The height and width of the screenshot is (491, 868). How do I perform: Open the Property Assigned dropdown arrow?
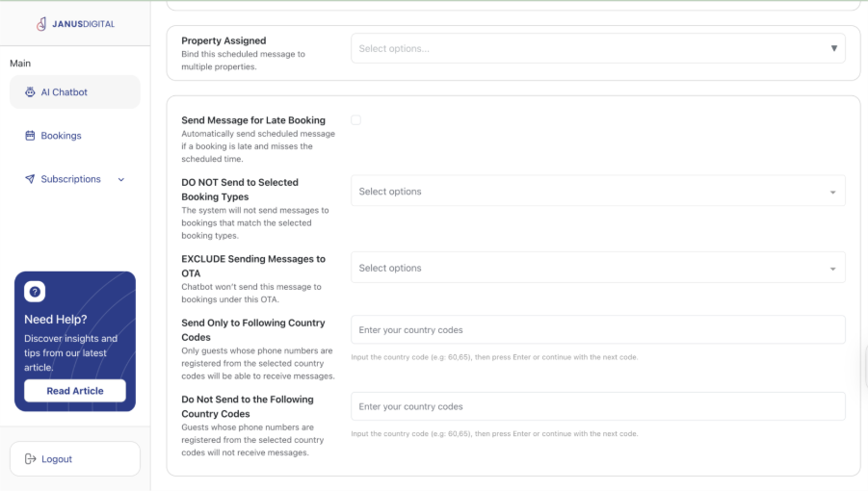pyautogui.click(x=833, y=48)
